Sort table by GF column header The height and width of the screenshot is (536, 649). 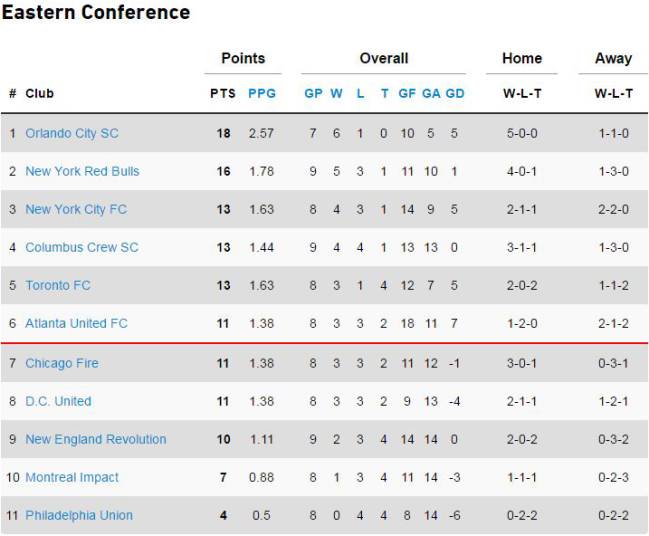(x=407, y=94)
